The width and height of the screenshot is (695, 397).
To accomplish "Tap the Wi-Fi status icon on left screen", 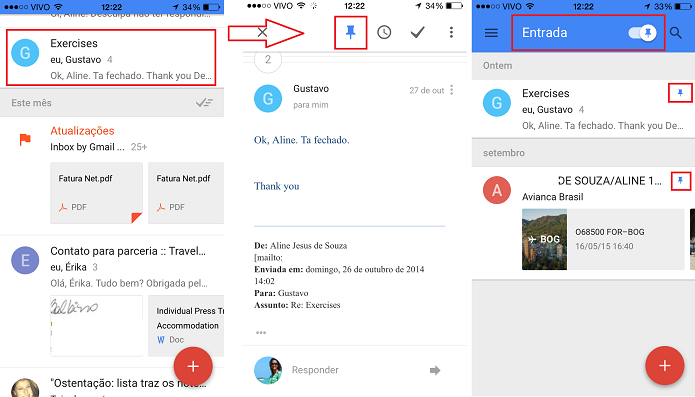I will [58, 7].
